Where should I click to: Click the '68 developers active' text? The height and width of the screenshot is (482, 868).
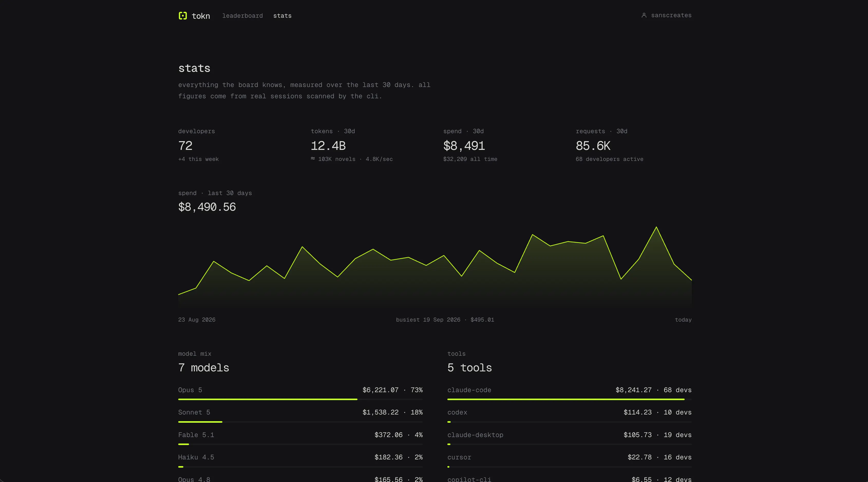pyautogui.click(x=609, y=159)
